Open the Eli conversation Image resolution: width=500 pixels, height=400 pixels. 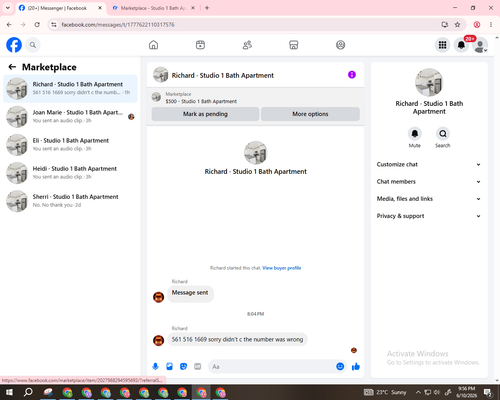pos(70,145)
